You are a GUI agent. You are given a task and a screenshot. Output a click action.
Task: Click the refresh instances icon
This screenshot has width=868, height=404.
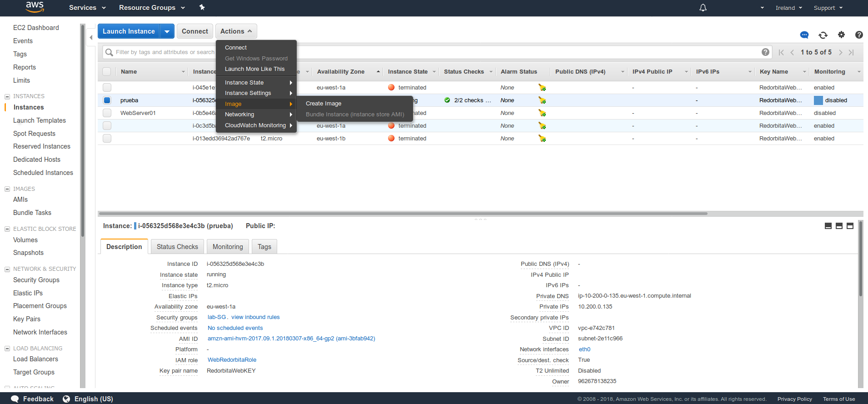(823, 35)
